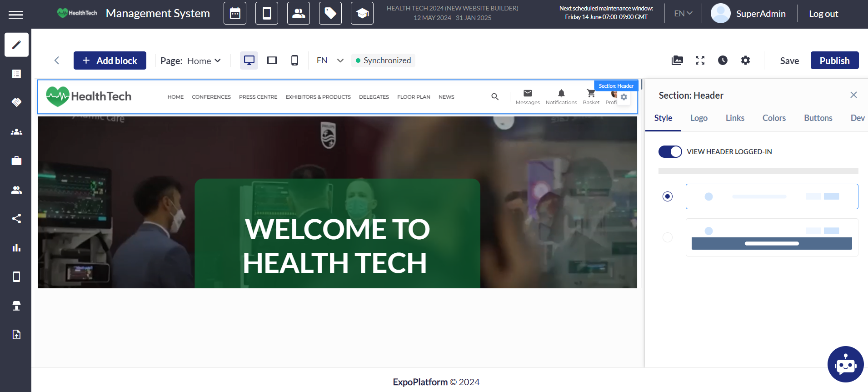This screenshot has height=392, width=868.
Task: Switch to desktop preview mode
Action: 249,60
